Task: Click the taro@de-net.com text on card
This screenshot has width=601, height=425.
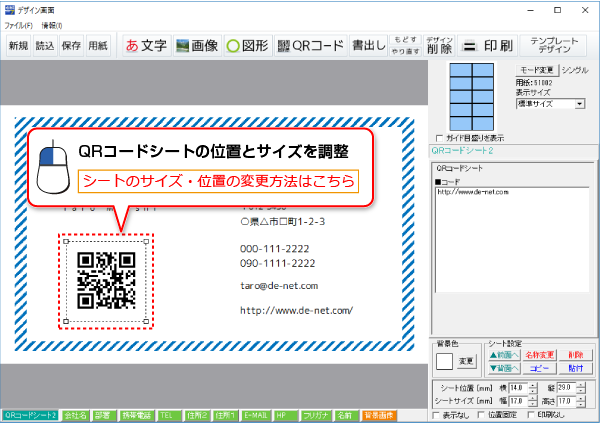Action: pyautogui.click(x=279, y=286)
